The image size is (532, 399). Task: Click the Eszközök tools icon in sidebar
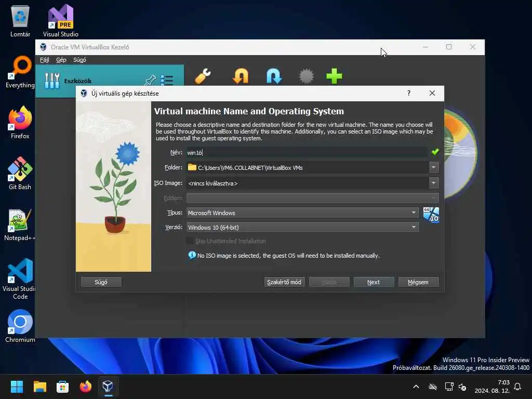(52, 81)
